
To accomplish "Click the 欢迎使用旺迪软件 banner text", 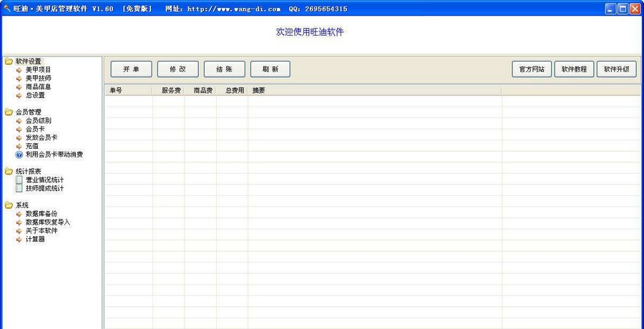I will pos(310,32).
